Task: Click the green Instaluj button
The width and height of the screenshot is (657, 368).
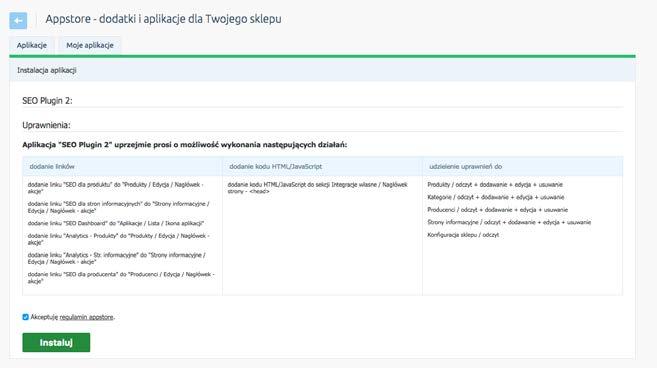Action: click(x=56, y=342)
